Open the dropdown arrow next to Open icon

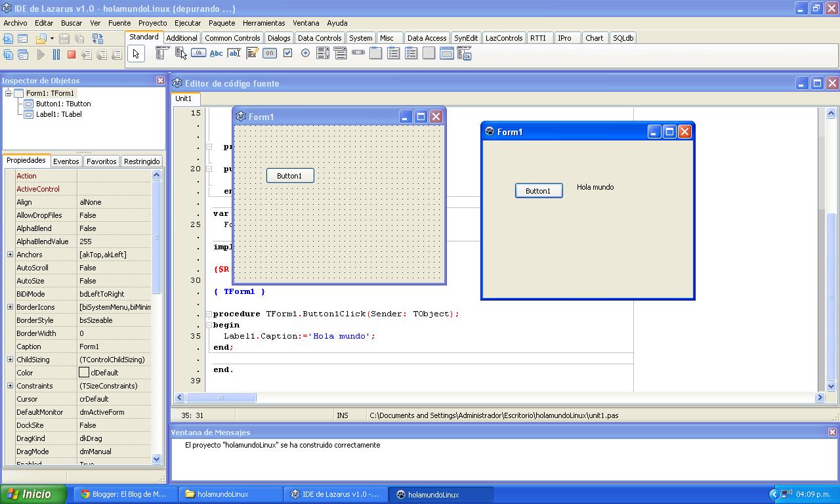[x=52, y=39]
